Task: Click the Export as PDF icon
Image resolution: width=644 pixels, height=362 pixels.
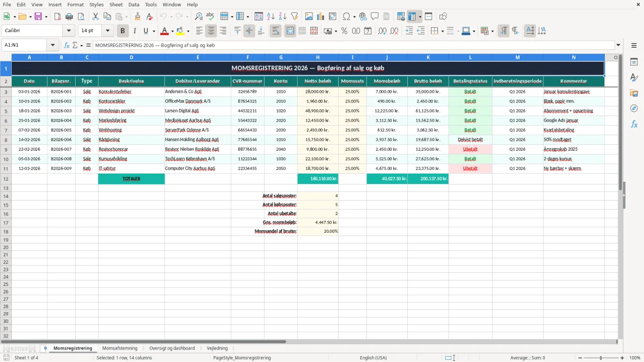Action: point(57,17)
